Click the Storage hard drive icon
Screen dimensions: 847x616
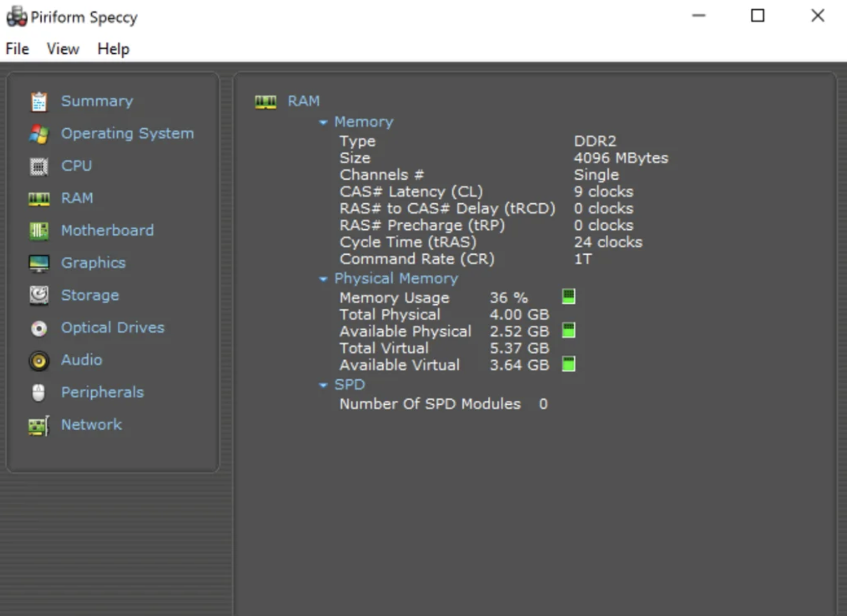click(x=39, y=295)
